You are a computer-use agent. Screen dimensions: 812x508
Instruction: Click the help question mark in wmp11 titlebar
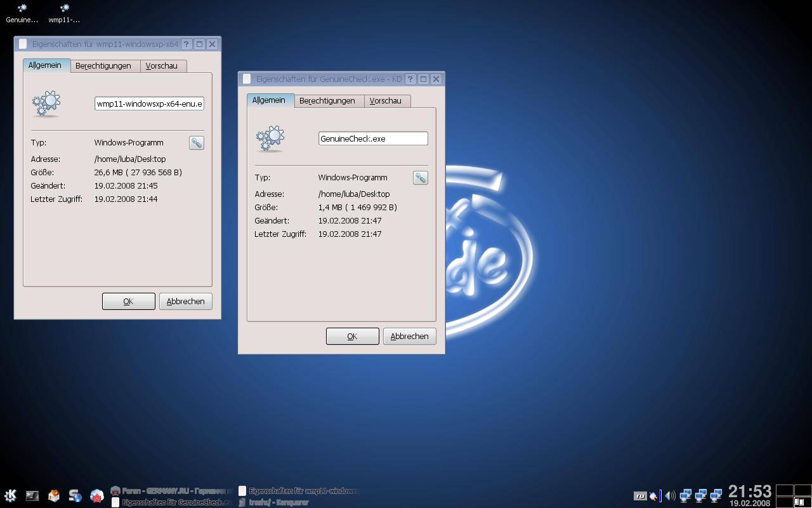tap(187, 44)
